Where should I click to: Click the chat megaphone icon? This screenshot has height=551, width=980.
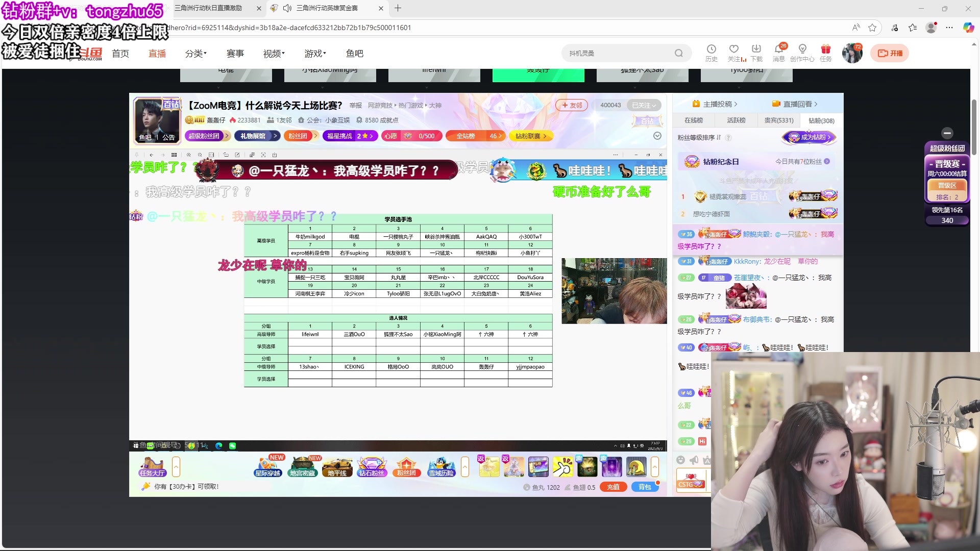694,460
